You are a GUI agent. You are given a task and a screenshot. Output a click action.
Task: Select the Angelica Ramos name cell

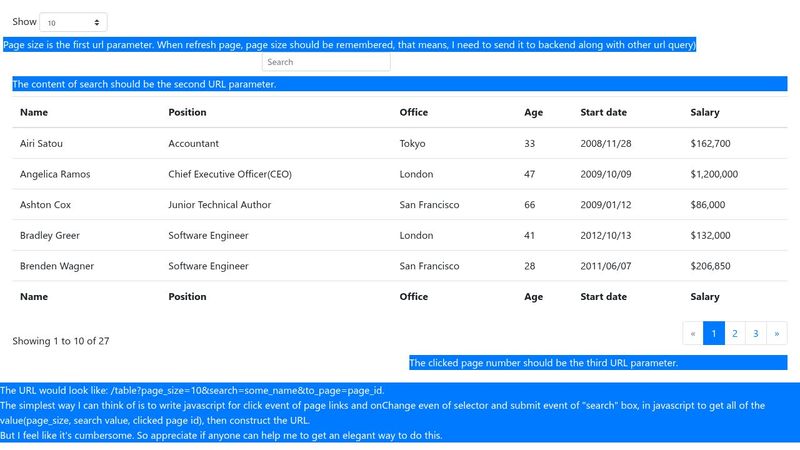coord(55,174)
